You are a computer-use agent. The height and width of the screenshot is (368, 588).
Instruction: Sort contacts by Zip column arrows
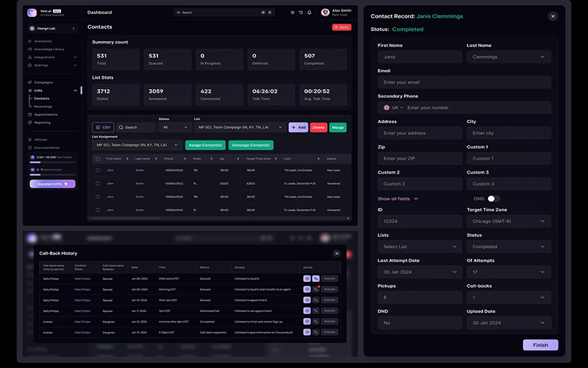tap(237, 159)
